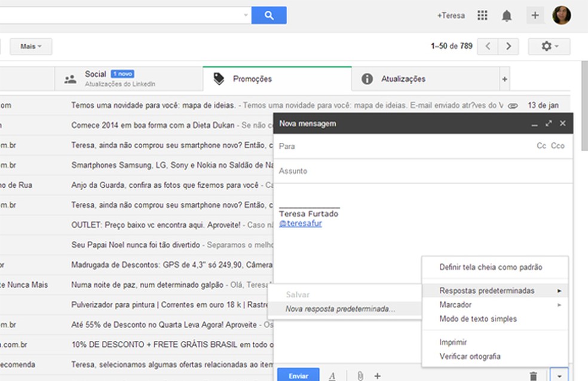This screenshot has height=381, width=588.
Task: Click the Assunto subject field
Action: click(423, 171)
